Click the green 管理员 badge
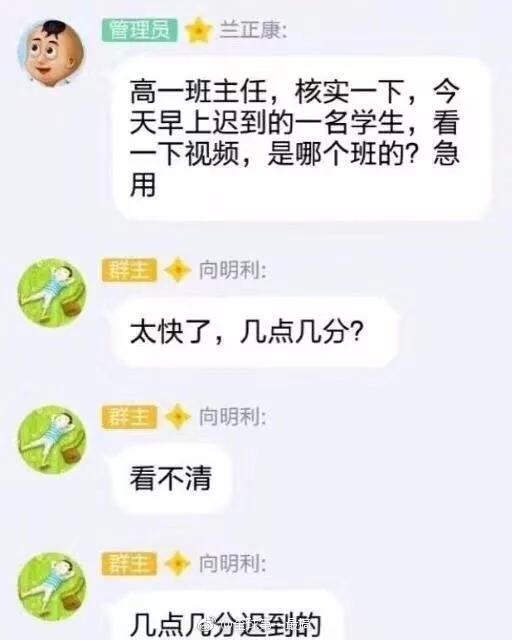The height and width of the screenshot is (640, 512). click(x=140, y=30)
